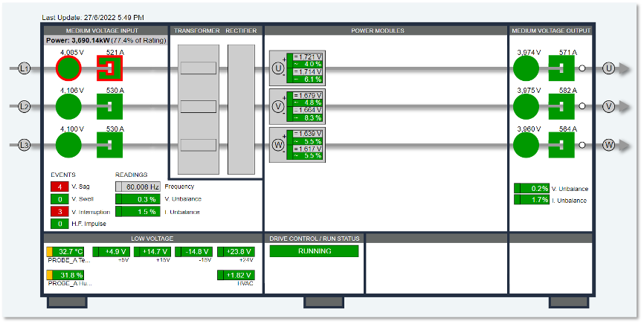Click the rectifier block graphic
This screenshot has height=324, width=644.
pos(241,110)
